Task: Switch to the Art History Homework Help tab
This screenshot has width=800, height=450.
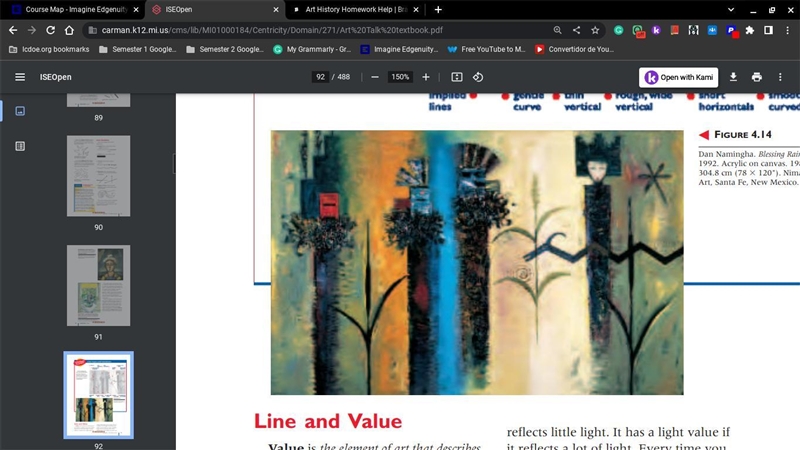Action: 356,9
